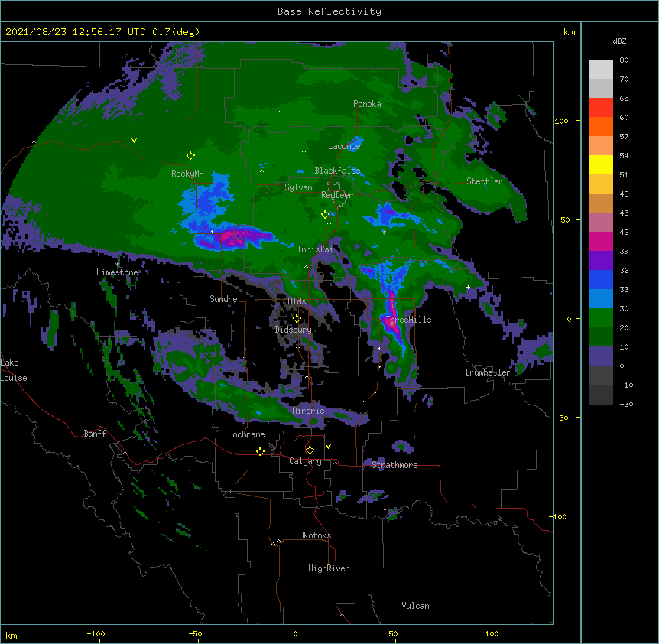Click the -50 tick on right vertical axis

click(561, 418)
